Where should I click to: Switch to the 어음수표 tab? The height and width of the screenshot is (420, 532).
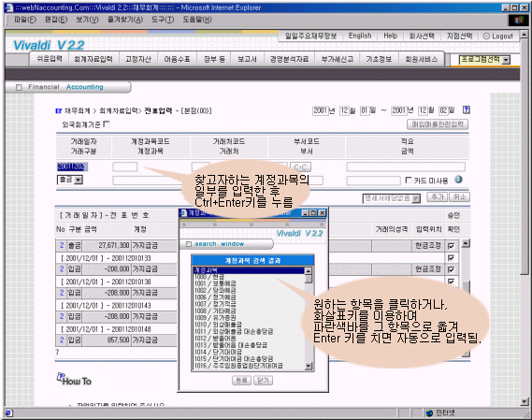pos(177,59)
